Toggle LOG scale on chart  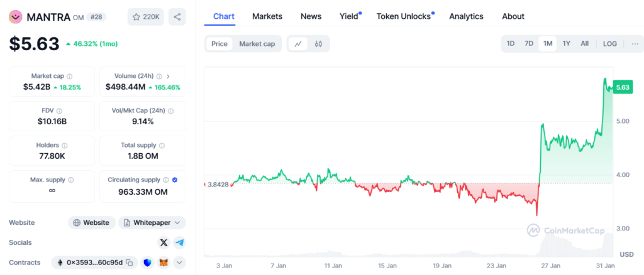click(x=610, y=43)
